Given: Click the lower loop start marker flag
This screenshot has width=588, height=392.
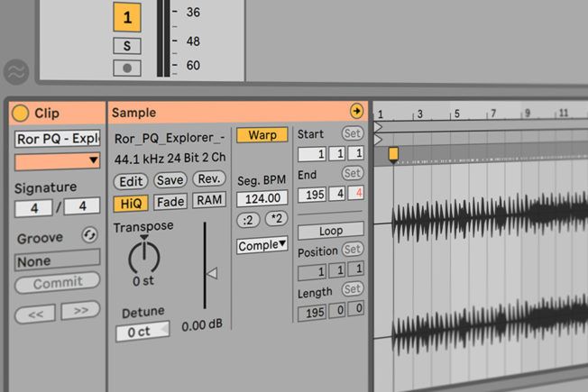Looking at the screenshot, I should 378,141.
